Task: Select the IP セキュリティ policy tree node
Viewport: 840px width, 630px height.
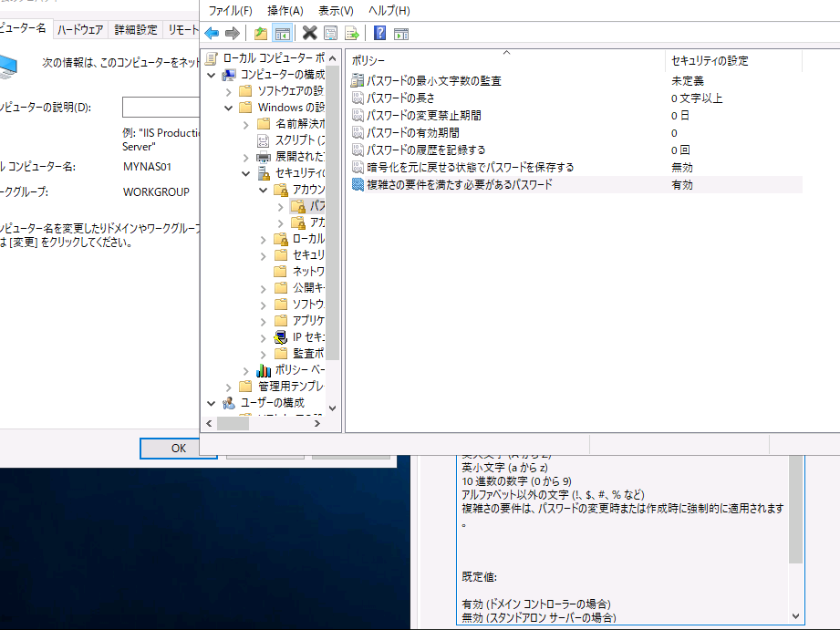Action: pyautogui.click(x=308, y=336)
